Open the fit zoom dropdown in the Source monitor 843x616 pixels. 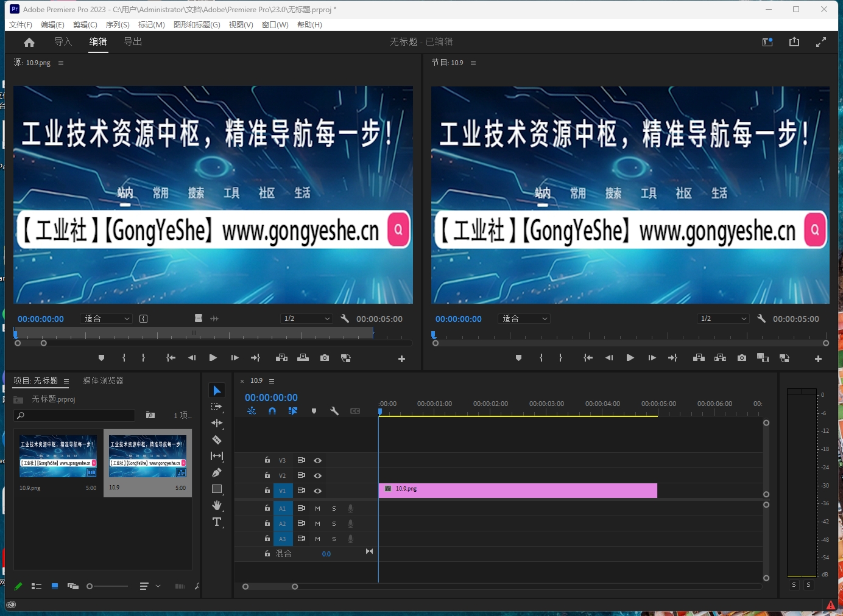[105, 318]
